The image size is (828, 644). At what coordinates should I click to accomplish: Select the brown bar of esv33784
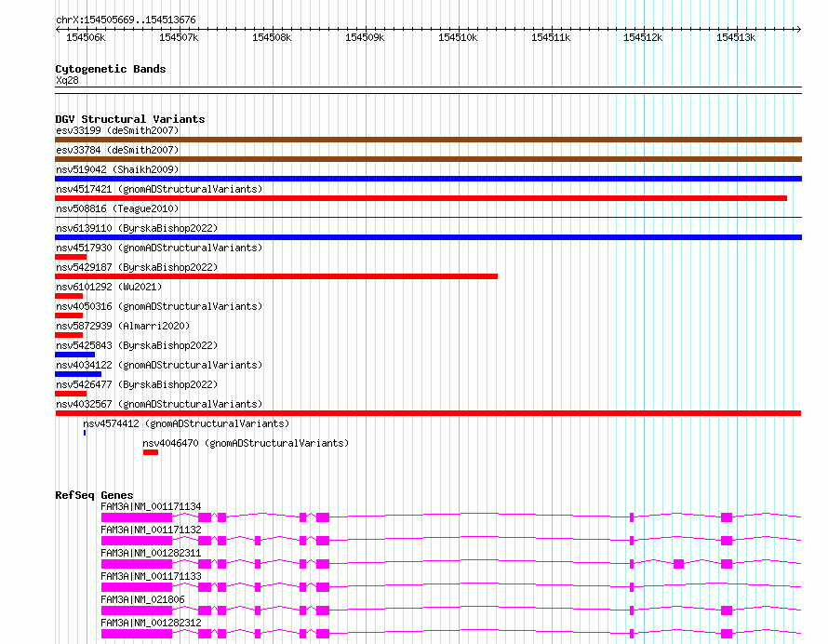pyautogui.click(x=428, y=159)
